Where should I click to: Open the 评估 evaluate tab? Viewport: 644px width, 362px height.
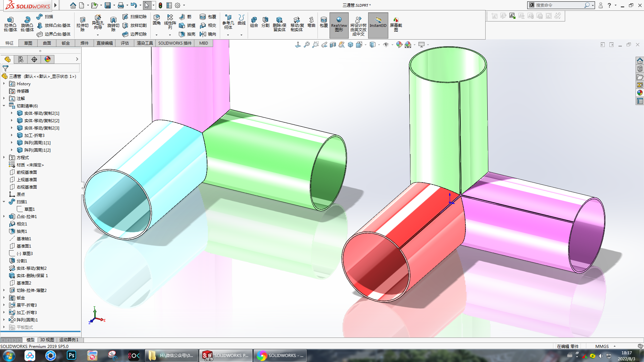pos(125,43)
